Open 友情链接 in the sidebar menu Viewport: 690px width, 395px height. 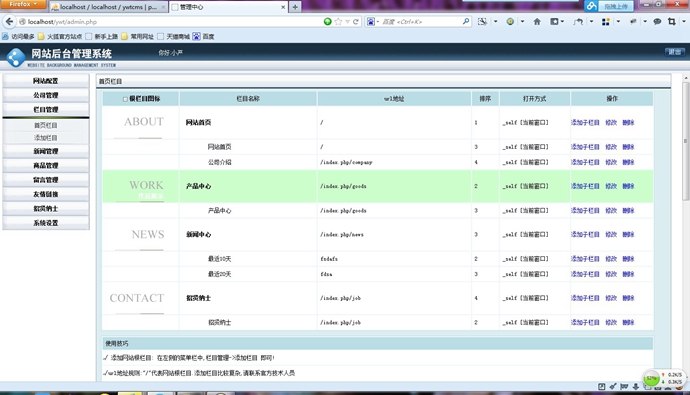coord(46,194)
